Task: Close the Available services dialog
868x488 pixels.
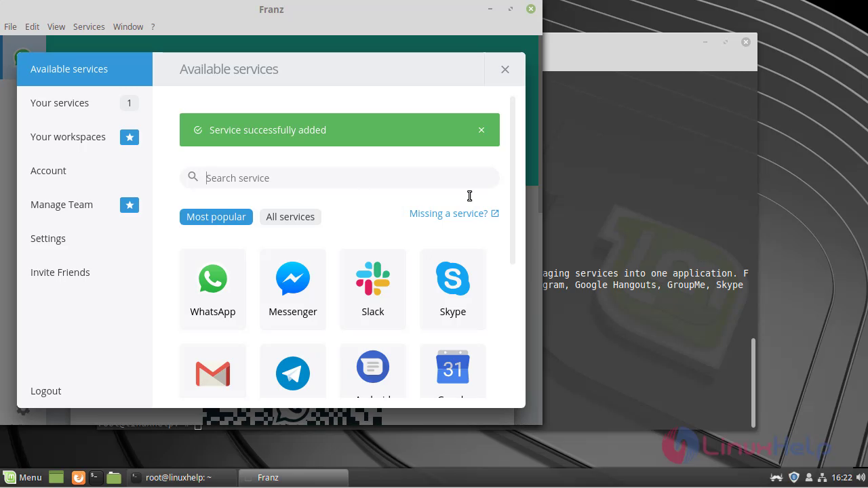Action: coord(505,69)
